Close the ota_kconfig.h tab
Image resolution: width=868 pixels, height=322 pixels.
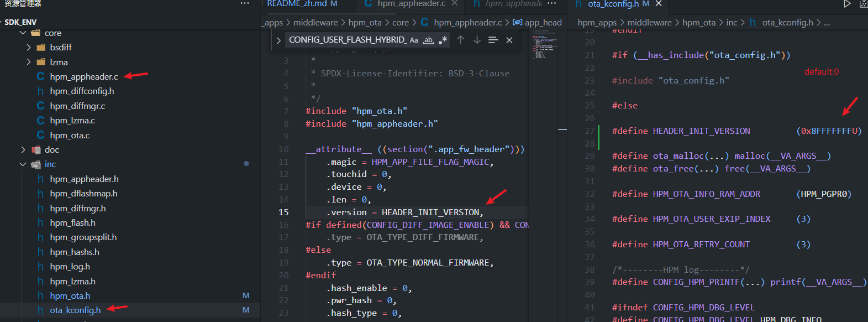coord(659,3)
